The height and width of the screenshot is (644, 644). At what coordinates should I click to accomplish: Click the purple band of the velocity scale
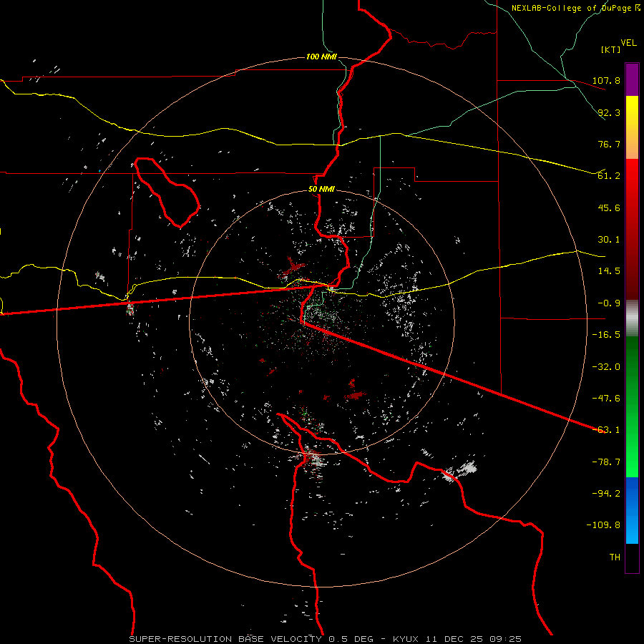coord(632,79)
